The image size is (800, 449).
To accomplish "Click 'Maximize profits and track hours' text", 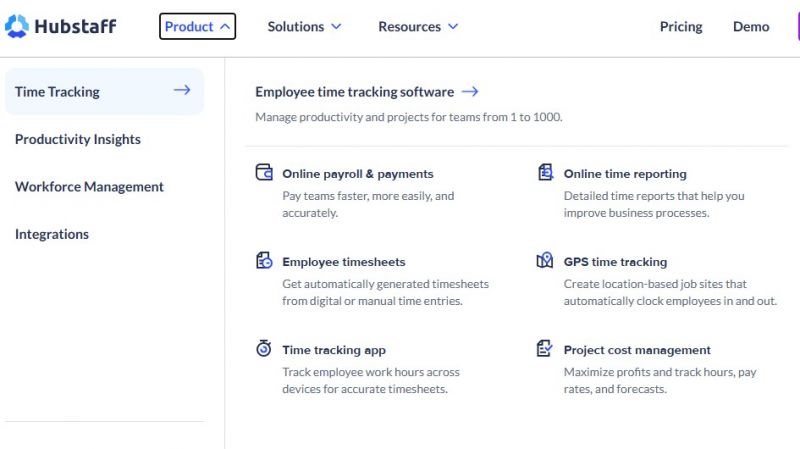I will [660, 381].
